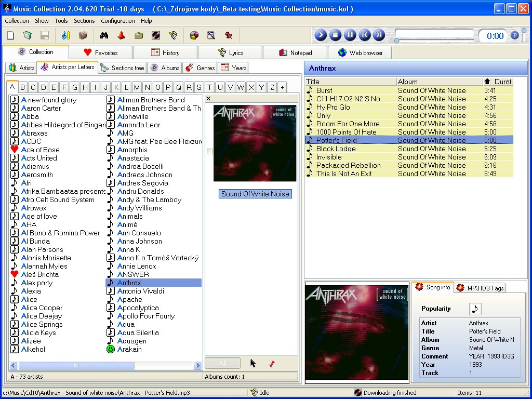This screenshot has width=532, height=399.
Task: Adjust the vertical volume slider
Action: [x=524, y=35]
